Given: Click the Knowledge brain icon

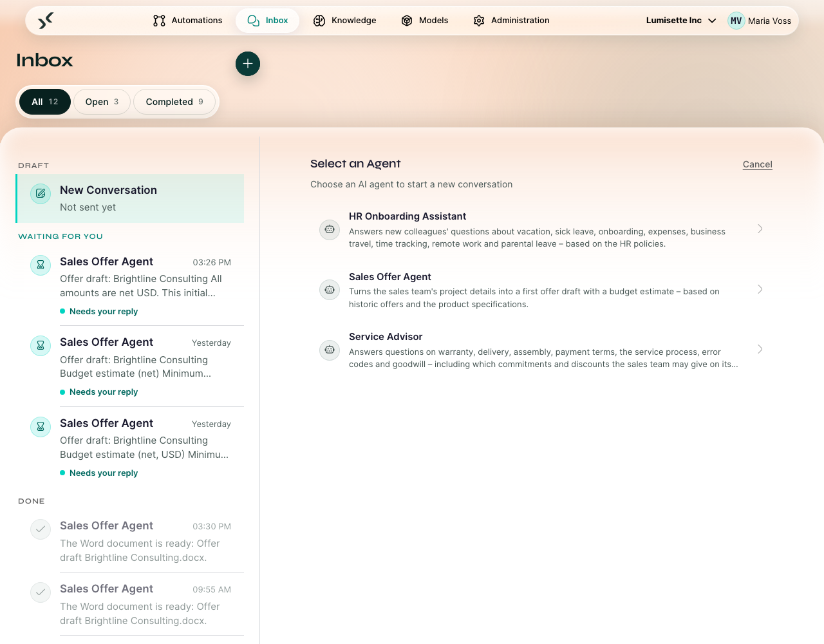Looking at the screenshot, I should click(319, 21).
